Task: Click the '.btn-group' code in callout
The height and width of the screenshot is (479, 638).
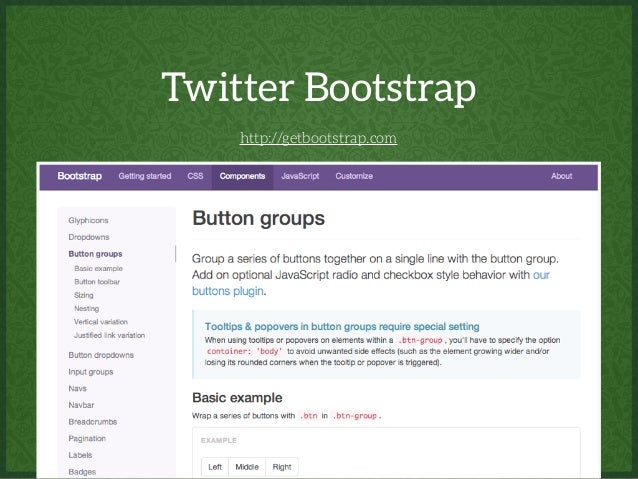Action: (420, 340)
